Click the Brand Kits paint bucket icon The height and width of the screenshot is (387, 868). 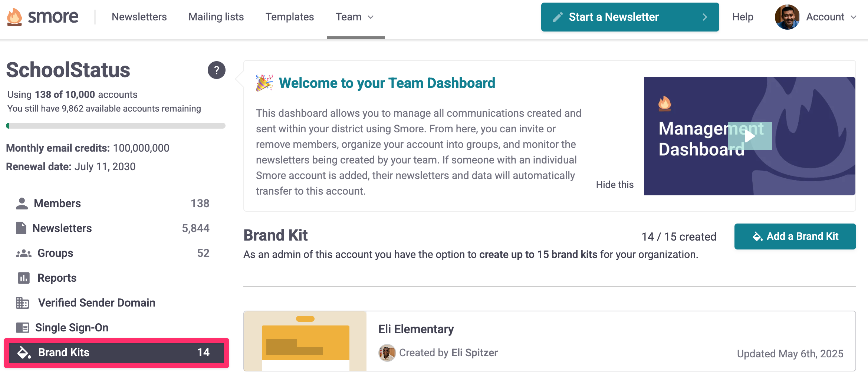(x=24, y=353)
